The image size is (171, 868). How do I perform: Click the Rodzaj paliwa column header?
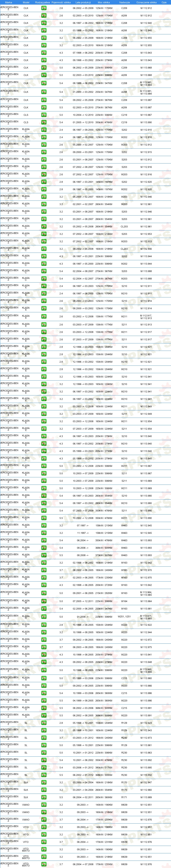[42, 2]
